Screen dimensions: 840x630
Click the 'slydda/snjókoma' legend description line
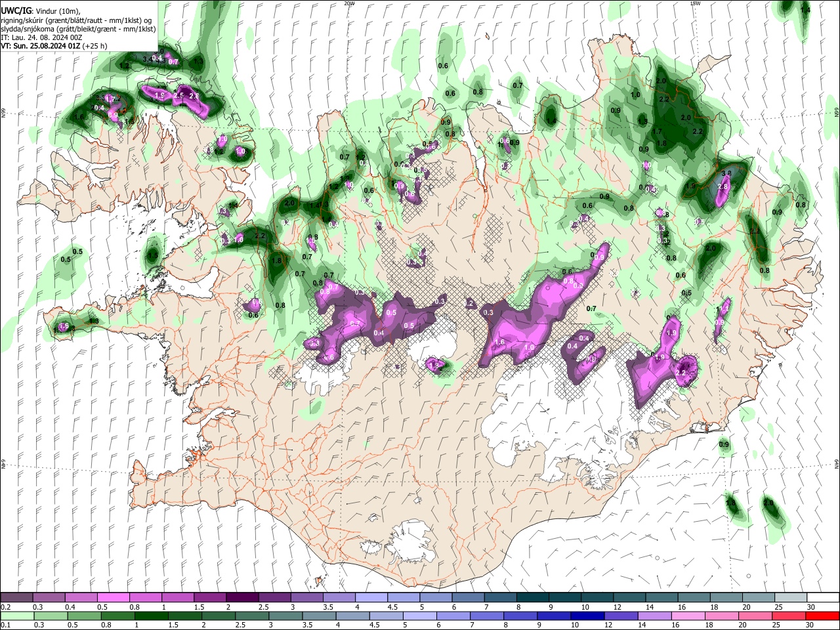click(x=79, y=29)
